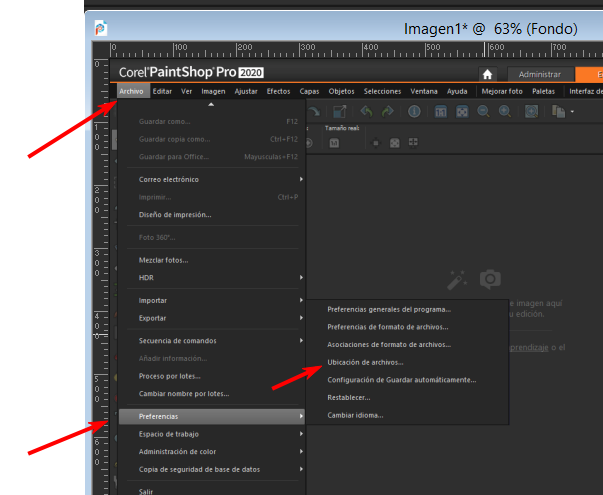Click the 1:1 icon under Tamaño real
This screenshot has height=495, width=603.
[334, 143]
